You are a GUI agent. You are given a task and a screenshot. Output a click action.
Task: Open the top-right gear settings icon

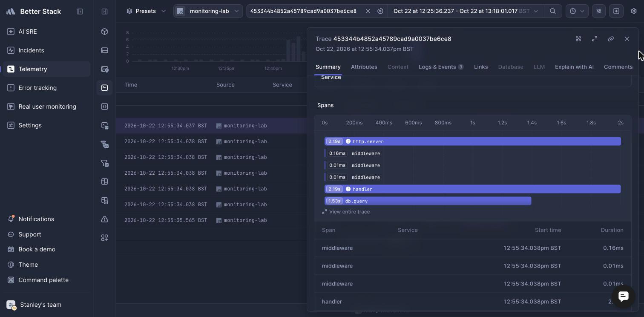tap(634, 11)
